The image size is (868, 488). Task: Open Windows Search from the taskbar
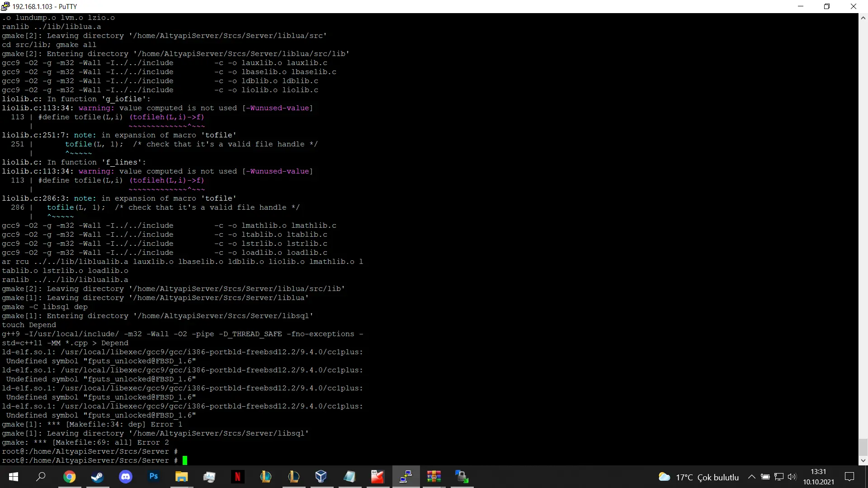(x=41, y=477)
